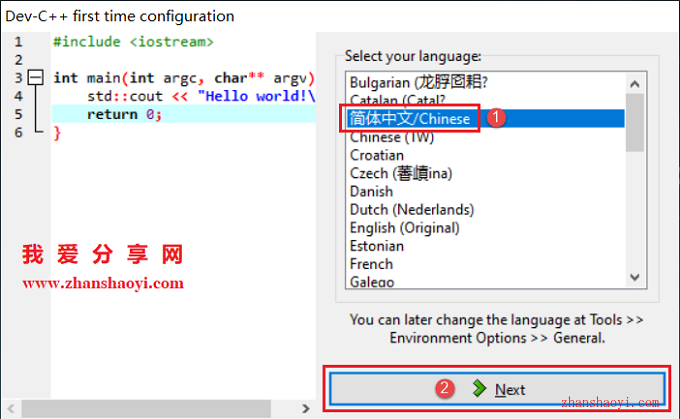Select 简体中文/Chinese in the language list
The image size is (680, 419).
485,118
